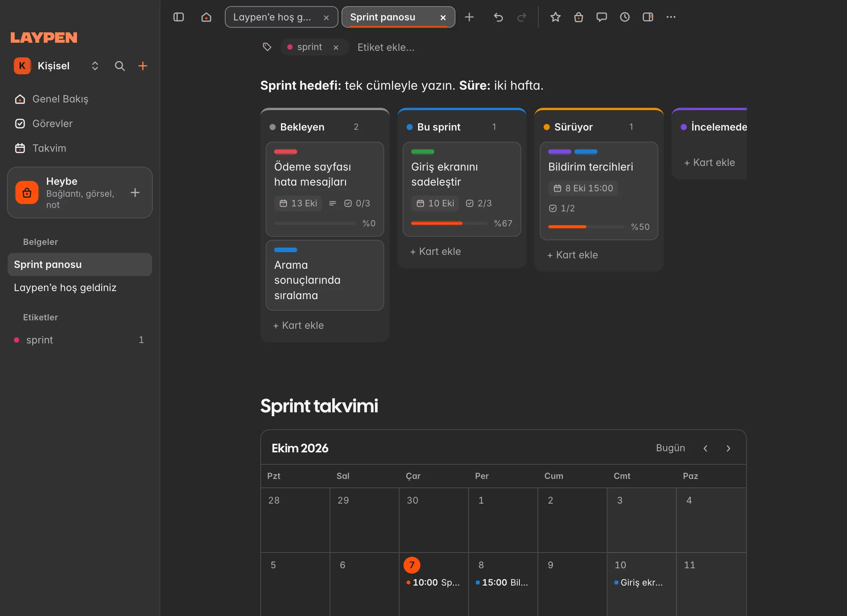Undo the last action

point(498,17)
